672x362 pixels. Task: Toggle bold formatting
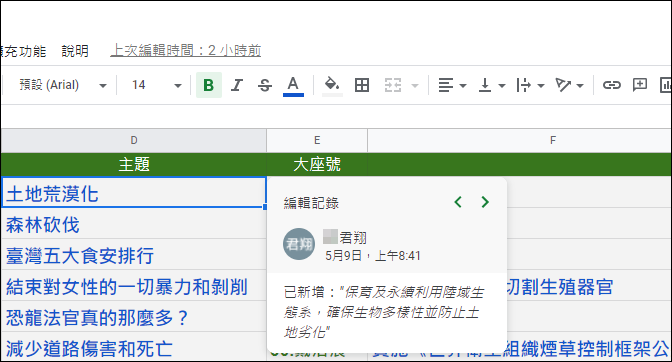point(209,85)
